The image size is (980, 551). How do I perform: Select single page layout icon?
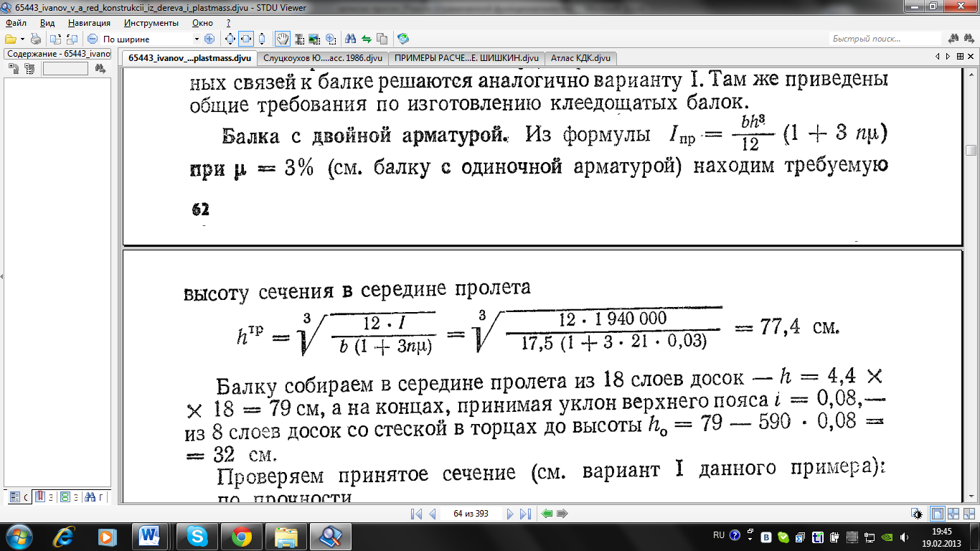click(x=937, y=514)
